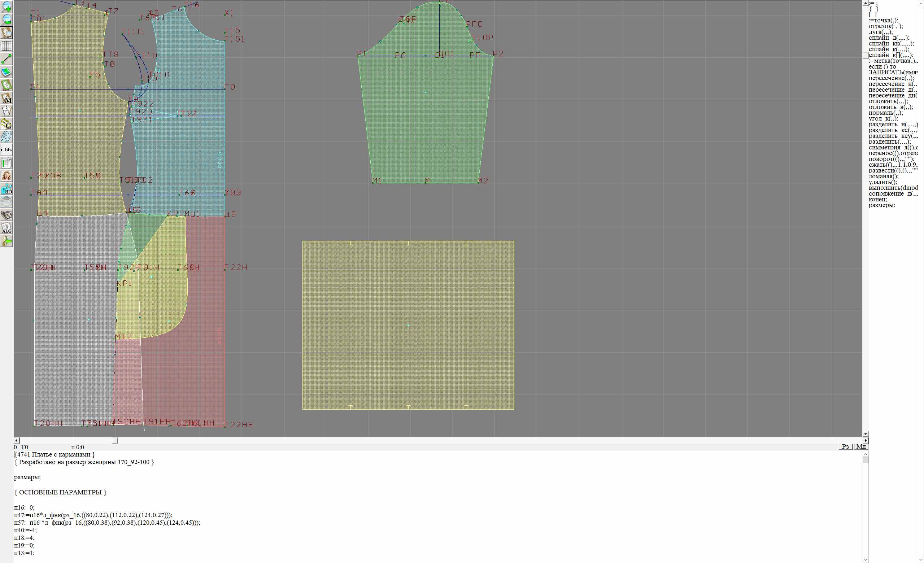This screenshot has width=924, height=563.
Task: Click down arrow of code editor scrollbar
Action: pyautogui.click(x=866, y=560)
